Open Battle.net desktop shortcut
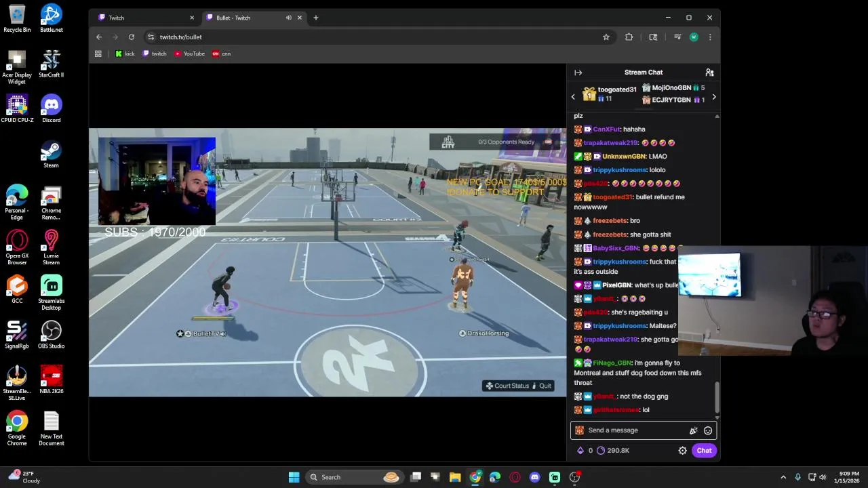This screenshot has height=488, width=868. click(x=52, y=19)
